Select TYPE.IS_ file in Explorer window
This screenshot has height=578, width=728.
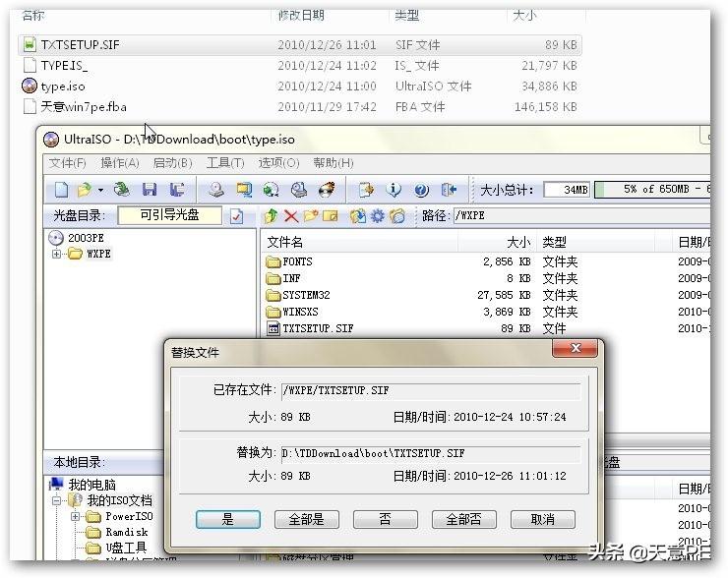(x=300, y=66)
